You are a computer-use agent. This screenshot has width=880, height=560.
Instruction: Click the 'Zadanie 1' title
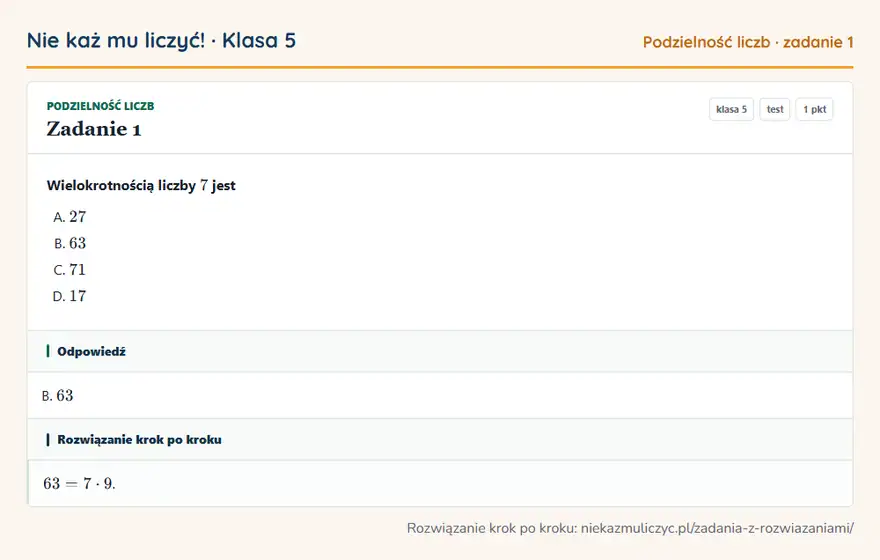94,129
